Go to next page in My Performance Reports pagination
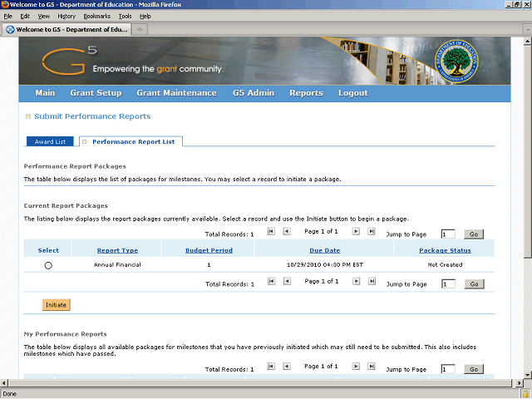Screen dimensions: 532x399 (x=356, y=367)
